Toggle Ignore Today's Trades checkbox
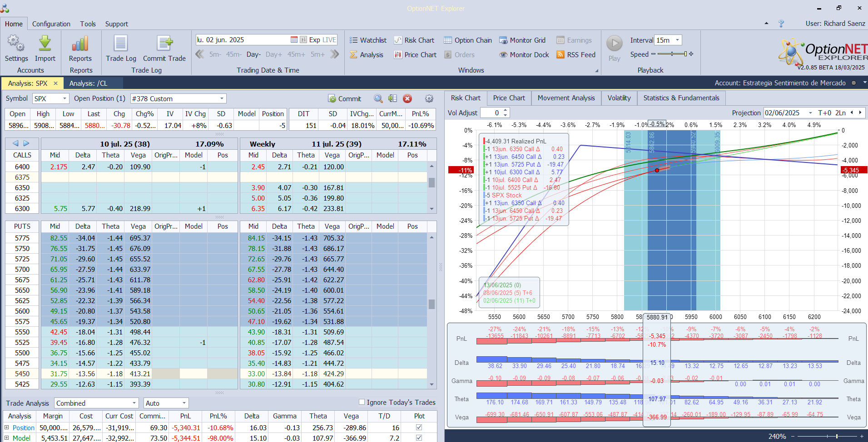 (x=362, y=402)
